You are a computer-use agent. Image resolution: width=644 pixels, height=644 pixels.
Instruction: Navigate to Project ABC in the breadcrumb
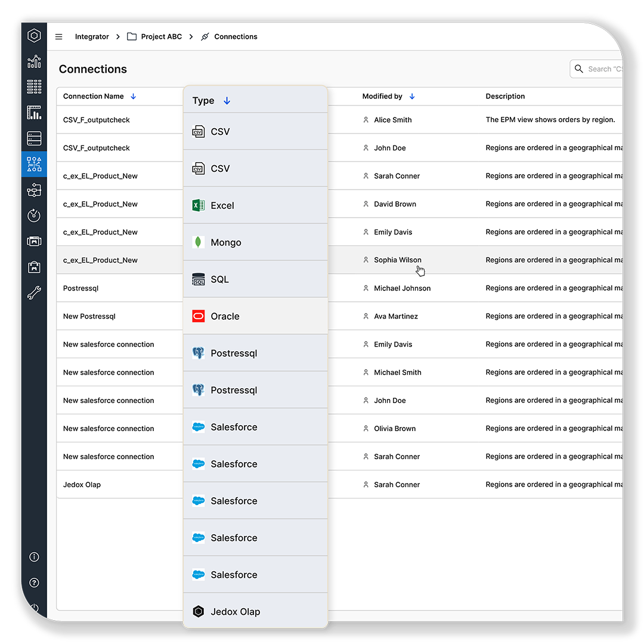coord(160,36)
